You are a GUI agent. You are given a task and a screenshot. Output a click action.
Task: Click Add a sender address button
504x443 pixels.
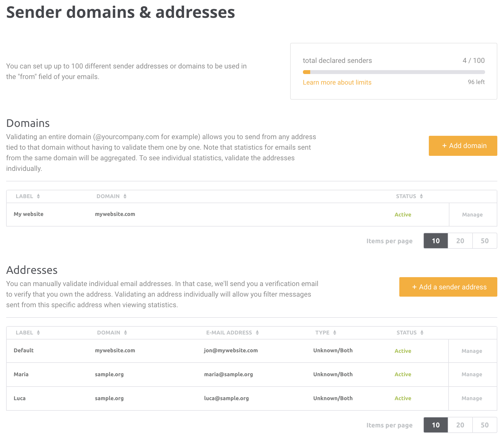point(448,287)
